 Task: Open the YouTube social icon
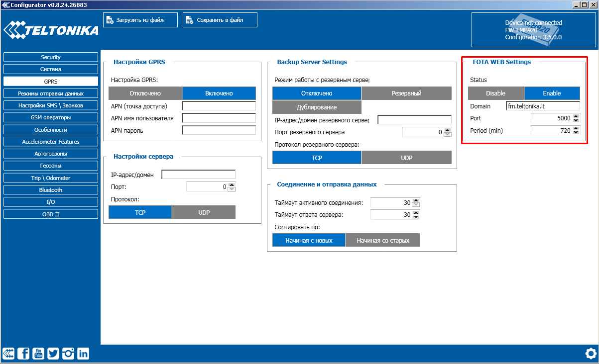(38, 354)
